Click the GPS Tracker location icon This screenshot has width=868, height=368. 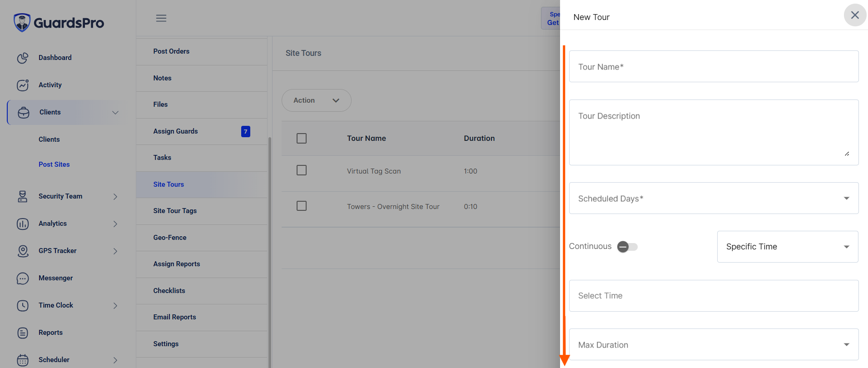tap(23, 251)
